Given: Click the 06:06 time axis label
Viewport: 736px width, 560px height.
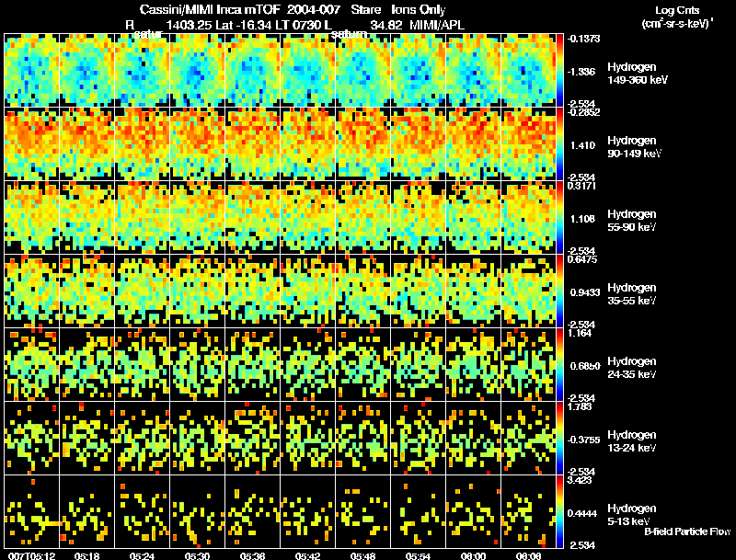Looking at the screenshot, I should pos(528,556).
